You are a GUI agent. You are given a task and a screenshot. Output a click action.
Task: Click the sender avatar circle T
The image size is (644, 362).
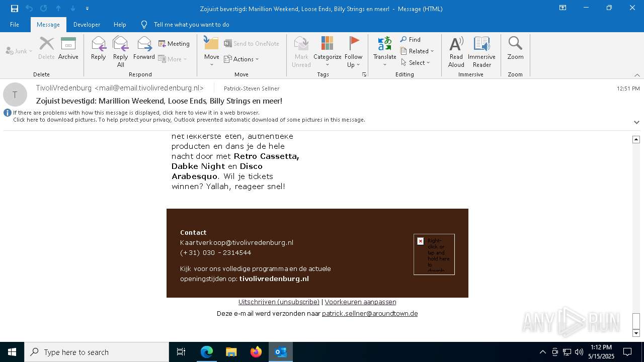coord(15,95)
